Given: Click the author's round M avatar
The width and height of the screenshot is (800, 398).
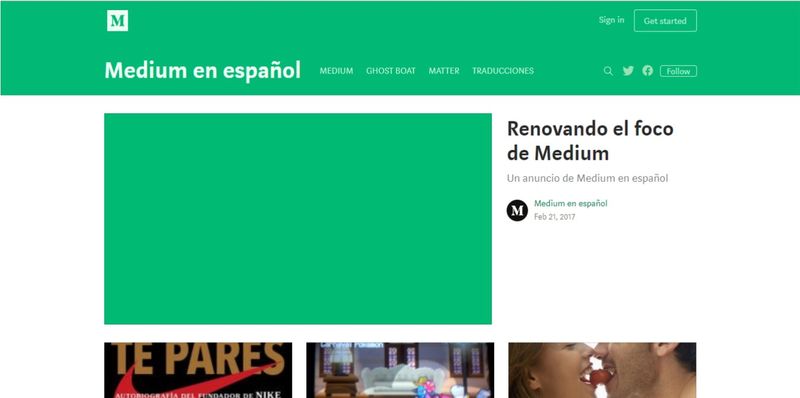Looking at the screenshot, I should point(517,210).
